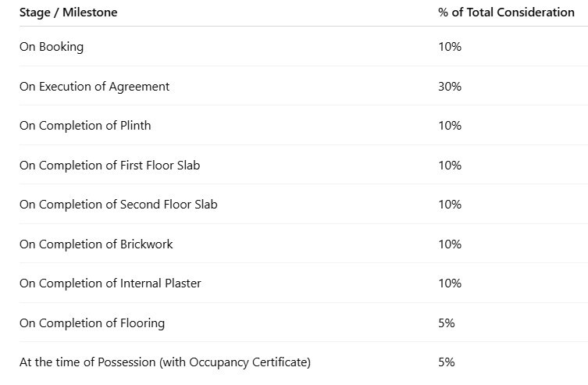
Task: Select the "On Completion of Plinth" cell
Action: pyautogui.click(x=85, y=126)
